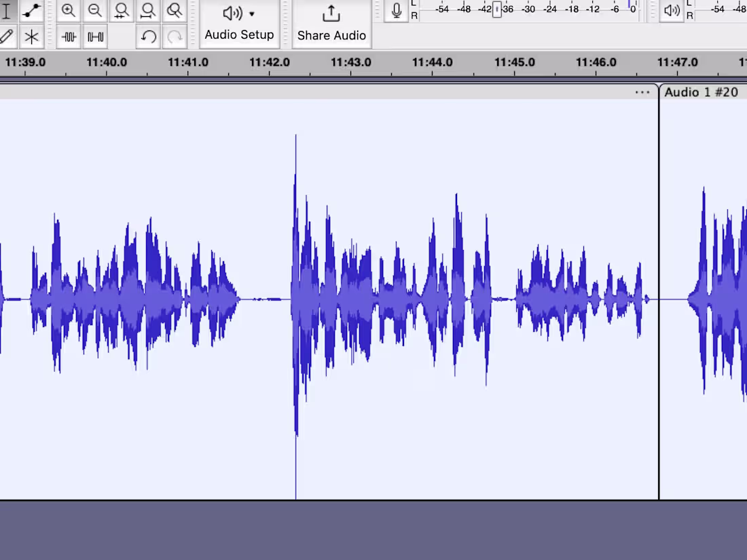
Task: Undo the last edit
Action: (x=149, y=37)
